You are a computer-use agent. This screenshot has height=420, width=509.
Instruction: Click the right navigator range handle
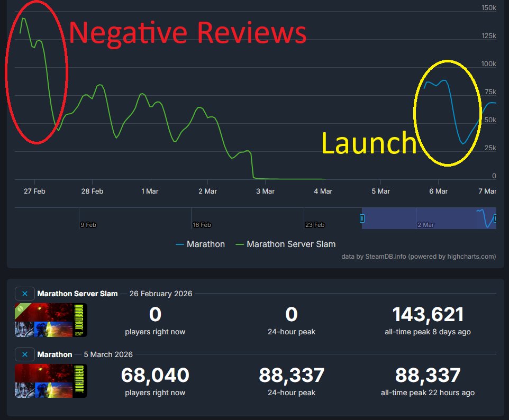click(495, 218)
